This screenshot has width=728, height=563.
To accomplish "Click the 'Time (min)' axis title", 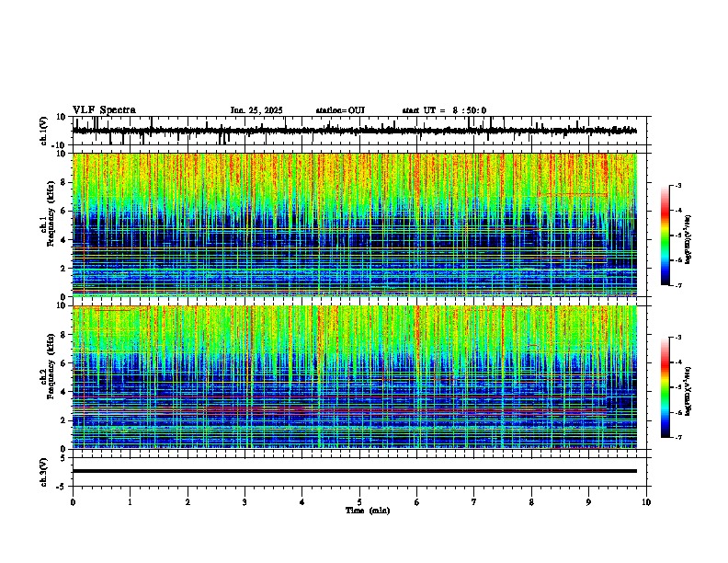I will (x=368, y=511).
